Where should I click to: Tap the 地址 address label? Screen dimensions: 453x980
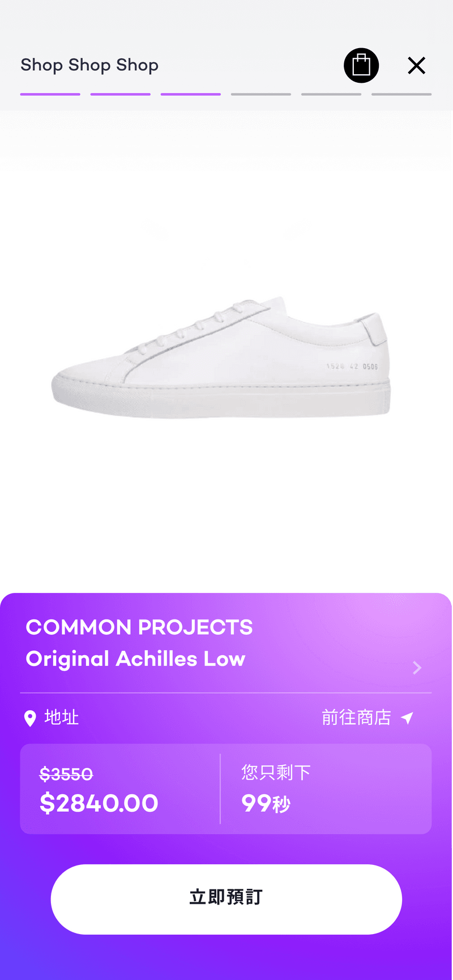pos(62,718)
